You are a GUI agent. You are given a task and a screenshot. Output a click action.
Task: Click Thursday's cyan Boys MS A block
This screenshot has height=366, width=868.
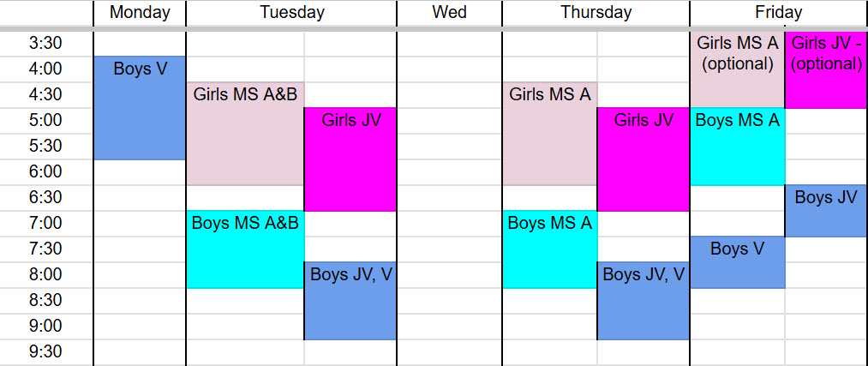tap(549, 249)
